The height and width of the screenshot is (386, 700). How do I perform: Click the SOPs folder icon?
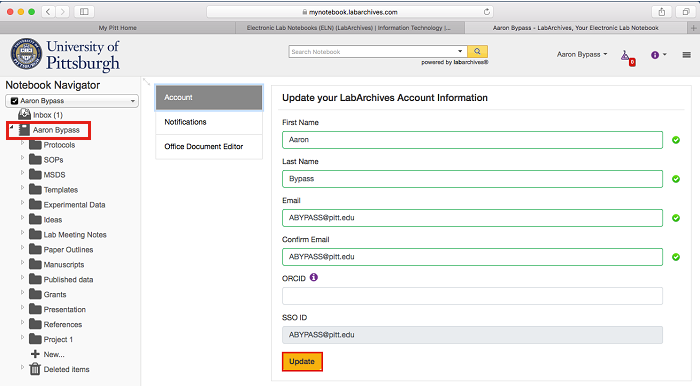coord(35,159)
